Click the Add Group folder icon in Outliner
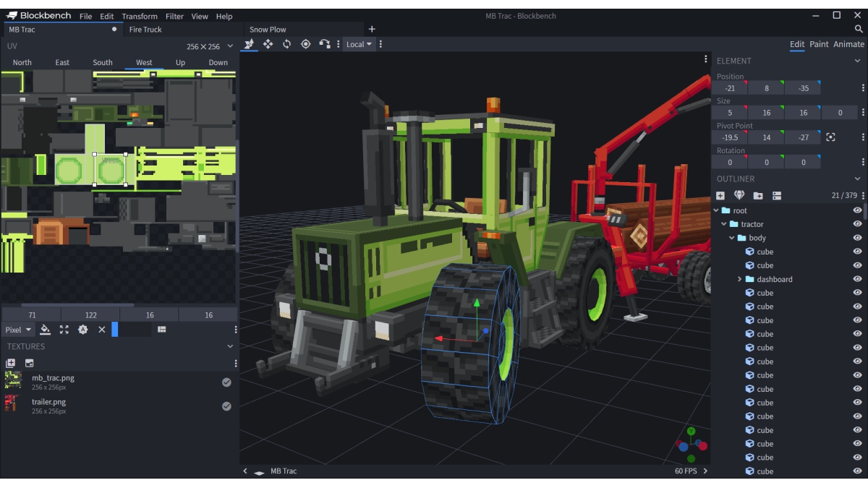The image size is (868, 488). click(758, 196)
